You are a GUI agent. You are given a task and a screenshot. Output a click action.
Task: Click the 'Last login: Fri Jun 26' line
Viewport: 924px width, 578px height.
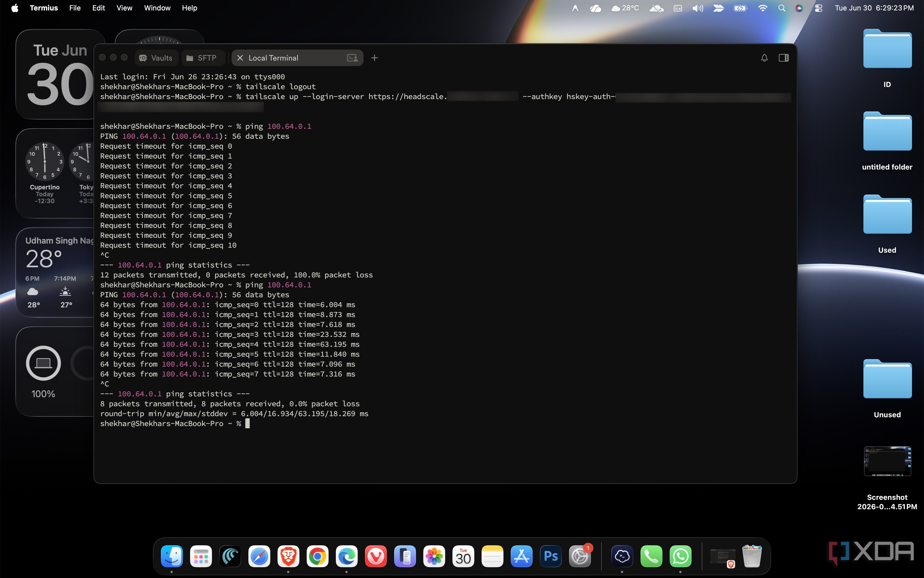[x=193, y=77]
